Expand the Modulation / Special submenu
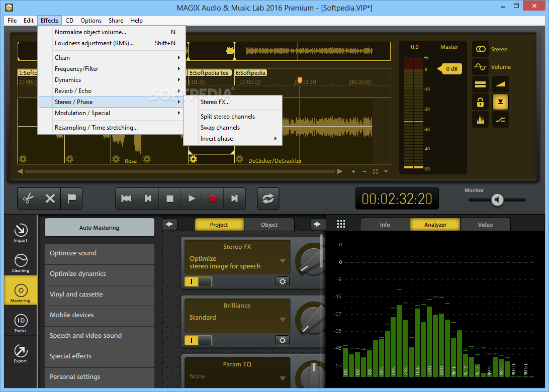 (x=111, y=113)
